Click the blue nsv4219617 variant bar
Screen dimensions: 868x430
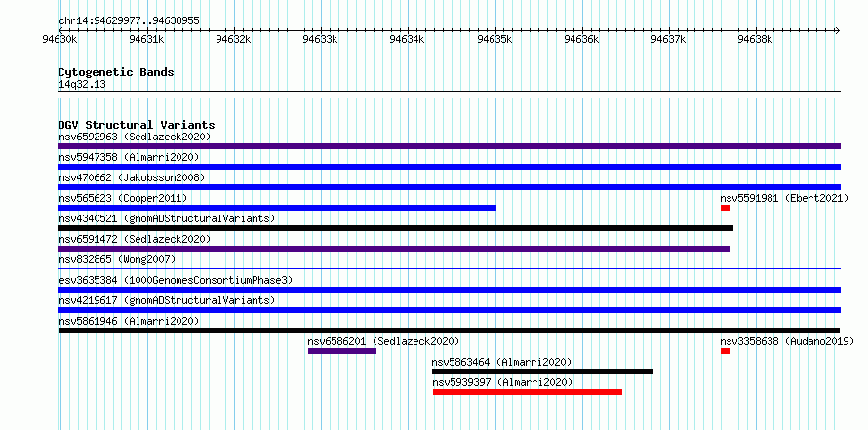point(449,310)
